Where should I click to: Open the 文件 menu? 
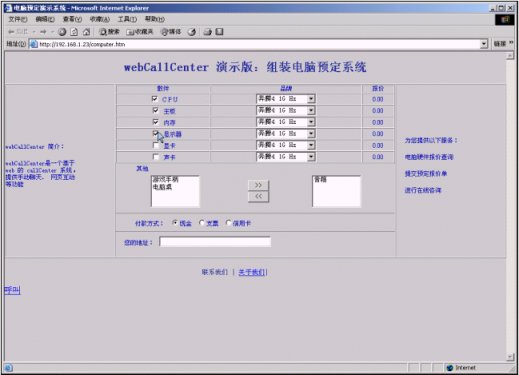pyautogui.click(x=18, y=19)
